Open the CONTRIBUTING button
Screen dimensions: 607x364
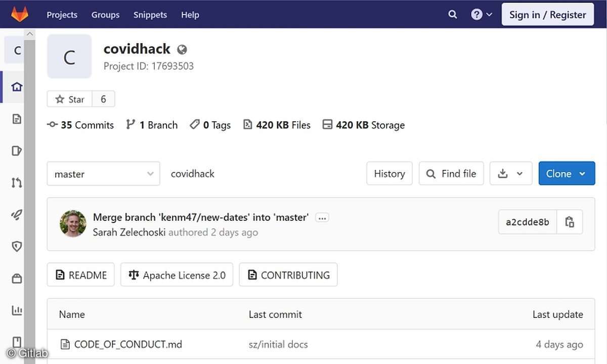[288, 275]
